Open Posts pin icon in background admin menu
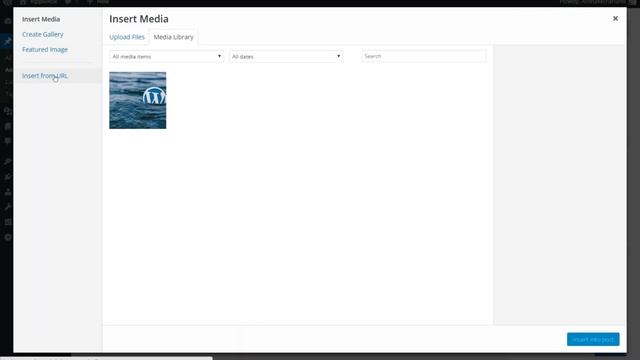This screenshot has height=360, width=640. point(7,41)
